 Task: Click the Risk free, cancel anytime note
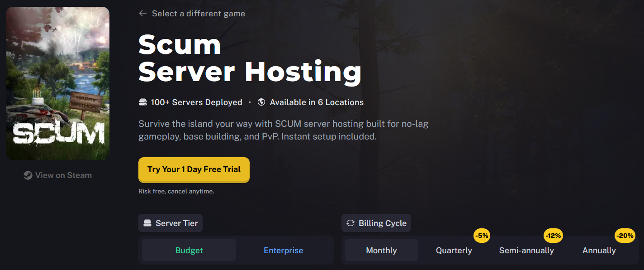[x=176, y=192]
